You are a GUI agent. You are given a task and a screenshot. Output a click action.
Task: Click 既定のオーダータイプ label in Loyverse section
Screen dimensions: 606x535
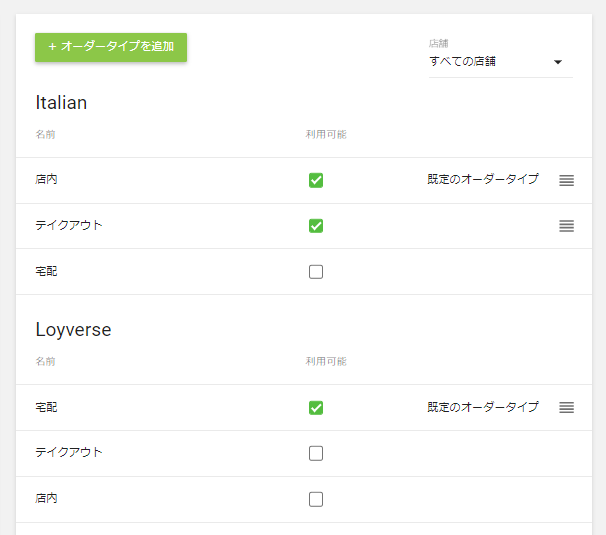tap(483, 408)
